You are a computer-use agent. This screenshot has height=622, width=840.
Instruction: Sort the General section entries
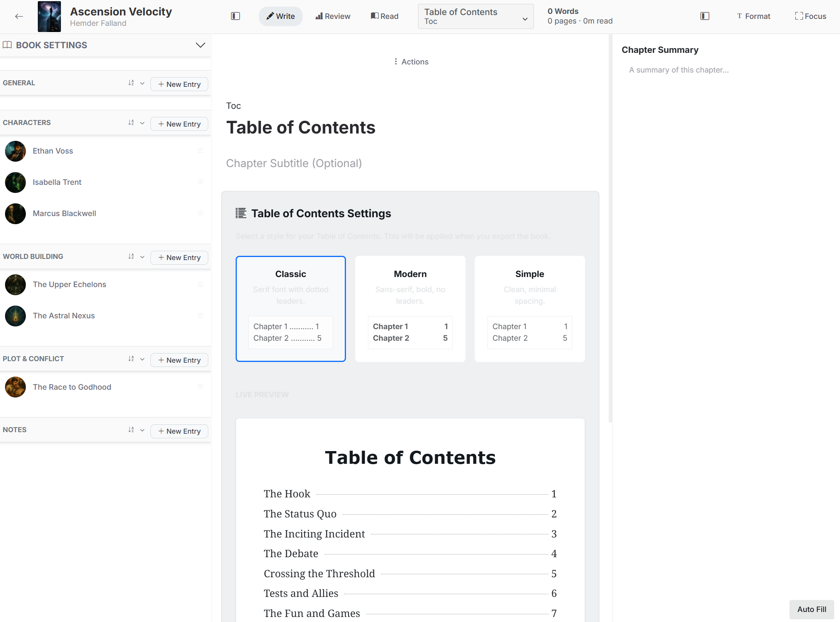click(x=131, y=83)
